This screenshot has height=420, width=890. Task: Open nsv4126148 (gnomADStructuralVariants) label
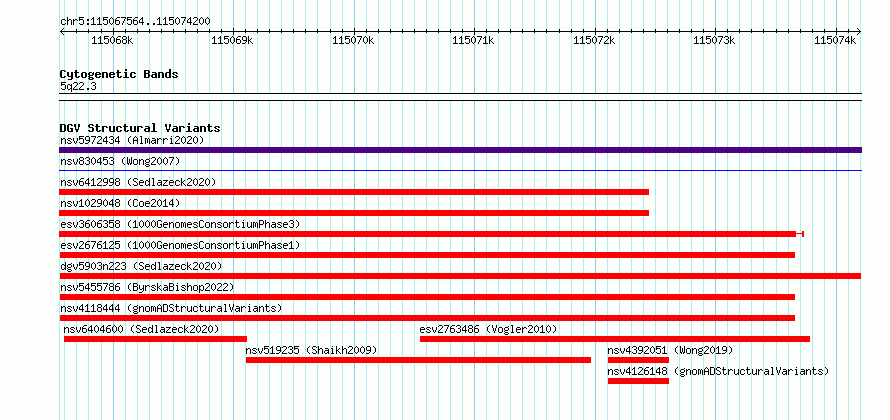coord(718,371)
